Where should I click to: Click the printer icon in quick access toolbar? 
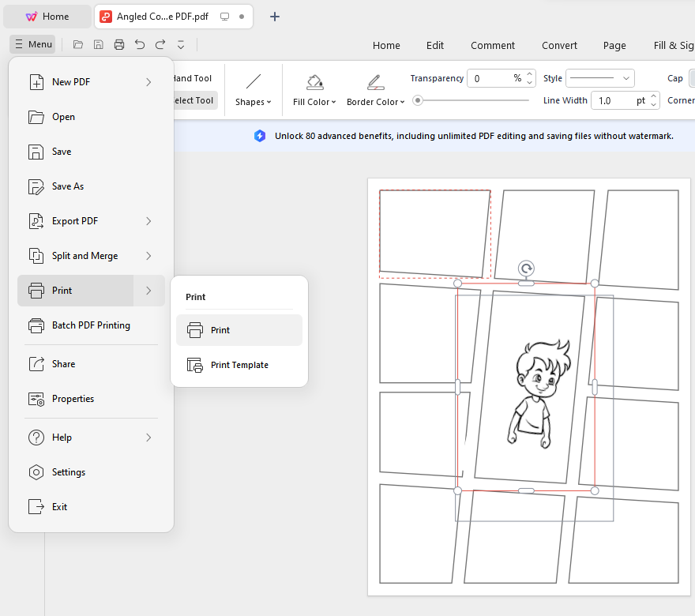tap(118, 44)
